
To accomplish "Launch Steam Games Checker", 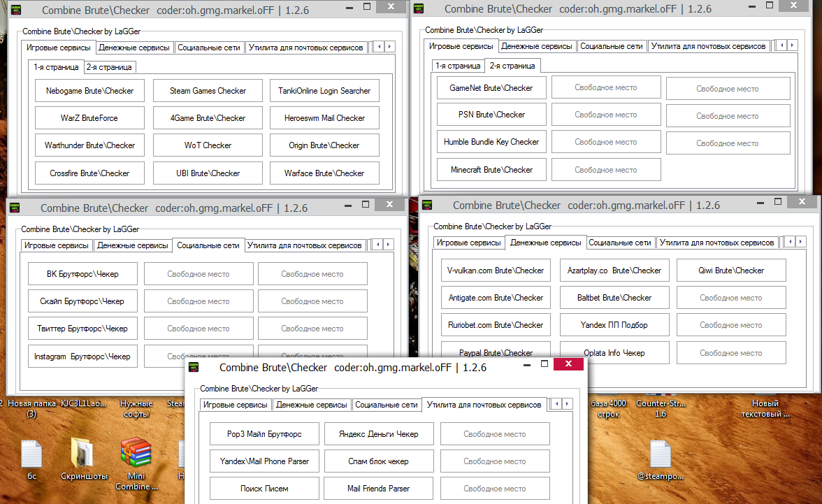I will point(208,91).
